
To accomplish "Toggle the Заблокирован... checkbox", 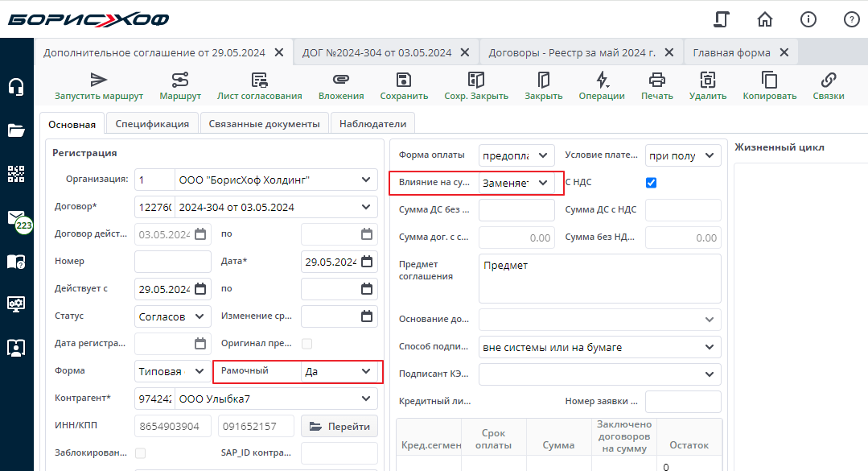I will pyautogui.click(x=141, y=452).
